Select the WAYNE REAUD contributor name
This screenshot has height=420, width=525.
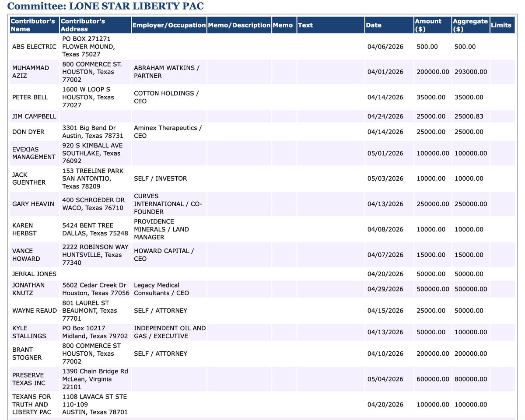click(35, 311)
